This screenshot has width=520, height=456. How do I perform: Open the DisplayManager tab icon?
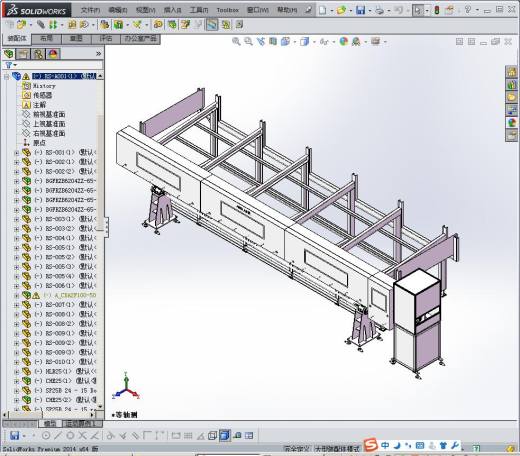[x=53, y=54]
